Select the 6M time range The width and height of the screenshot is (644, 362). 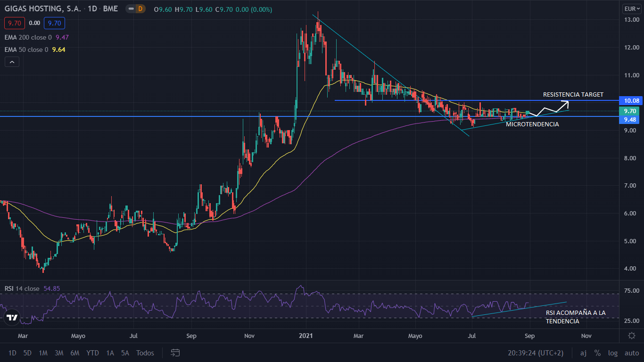[74, 353]
